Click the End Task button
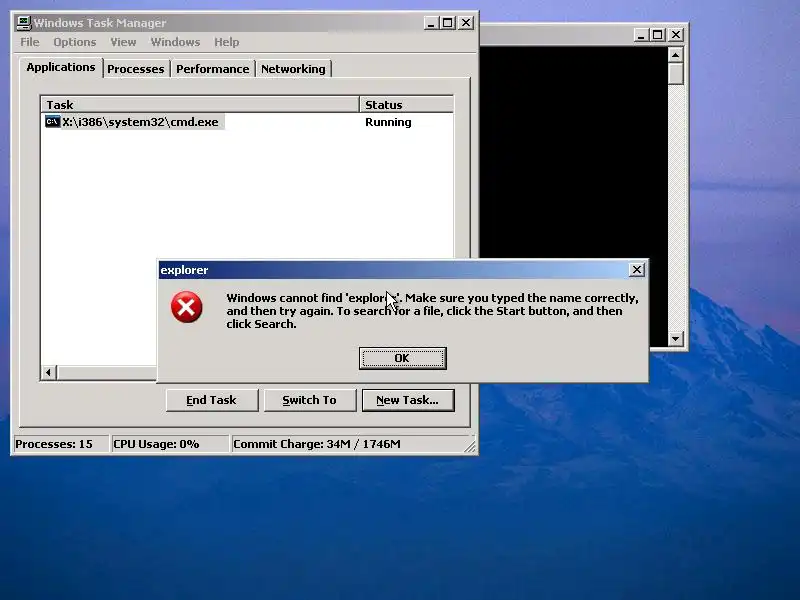This screenshot has width=800, height=600. pyautogui.click(x=212, y=400)
